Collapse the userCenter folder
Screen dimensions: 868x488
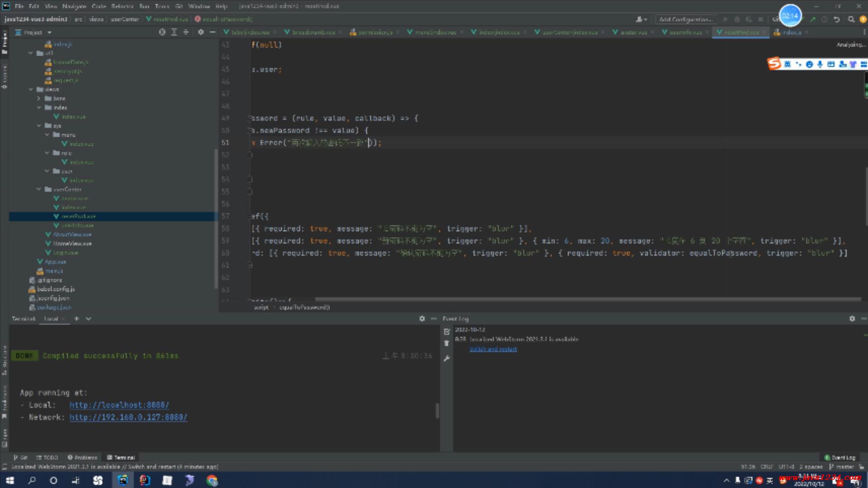[x=39, y=189]
